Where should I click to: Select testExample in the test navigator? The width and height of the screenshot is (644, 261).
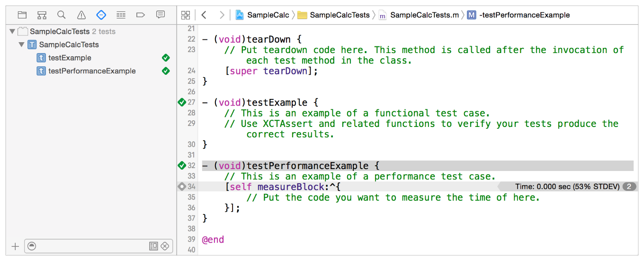(70, 58)
